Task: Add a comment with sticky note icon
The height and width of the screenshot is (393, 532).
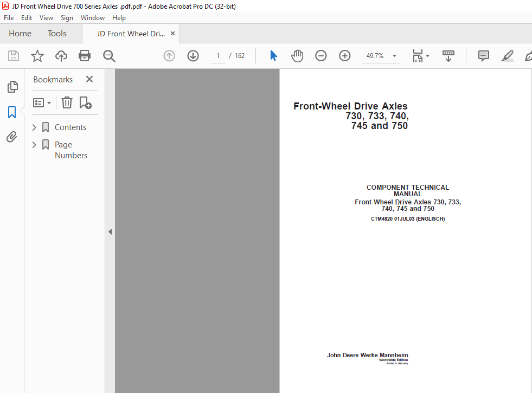Action: [484, 56]
